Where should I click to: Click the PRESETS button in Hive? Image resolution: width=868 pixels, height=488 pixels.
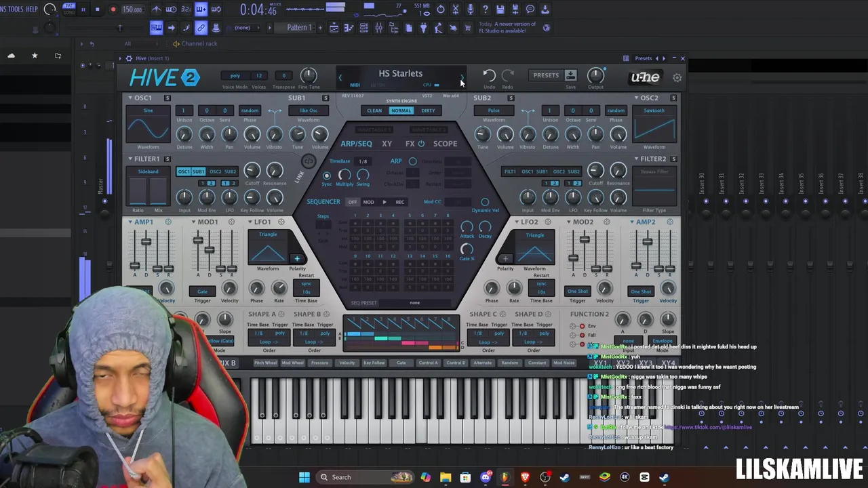coord(546,75)
